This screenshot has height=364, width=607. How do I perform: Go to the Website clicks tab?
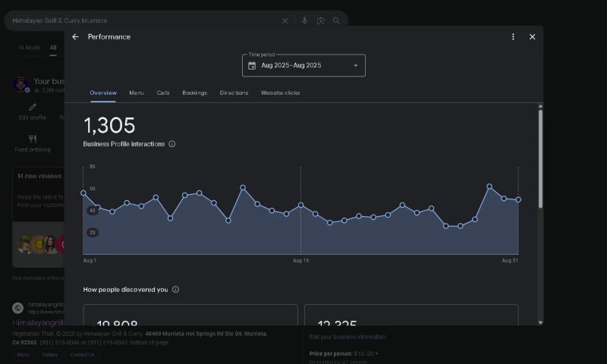coord(280,93)
